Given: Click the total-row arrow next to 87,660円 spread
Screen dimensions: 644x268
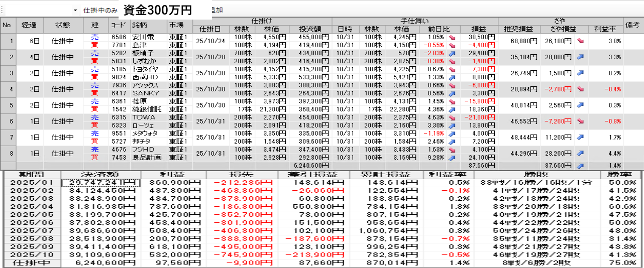Looking at the screenshot, I should pos(580,165).
